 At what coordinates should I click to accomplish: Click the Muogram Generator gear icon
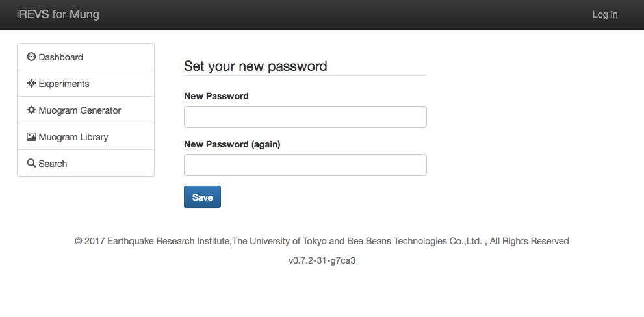[31, 110]
